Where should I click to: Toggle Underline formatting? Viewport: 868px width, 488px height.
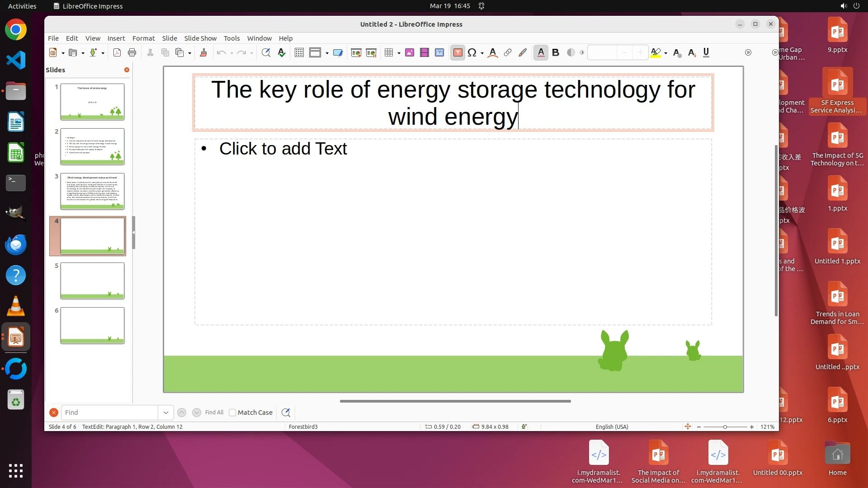(706, 53)
